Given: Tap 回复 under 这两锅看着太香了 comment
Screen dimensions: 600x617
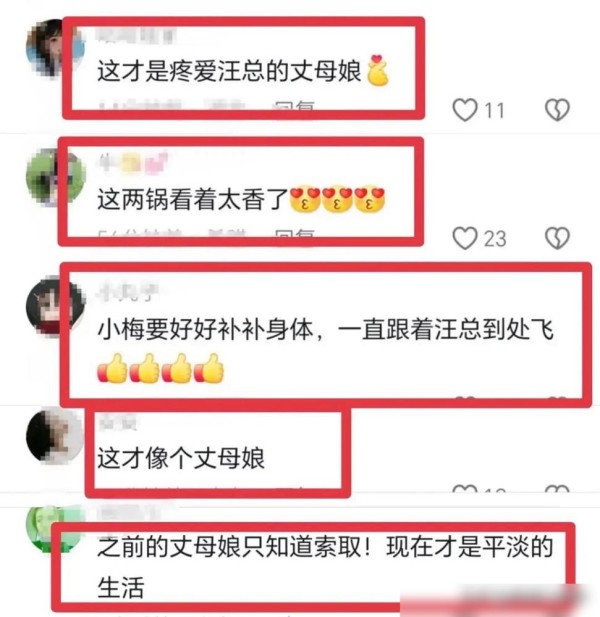Looking at the screenshot, I should [x=294, y=234].
